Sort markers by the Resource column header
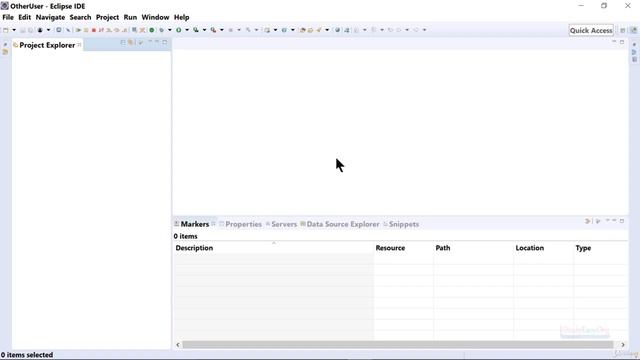The height and width of the screenshot is (360, 640). point(403,248)
